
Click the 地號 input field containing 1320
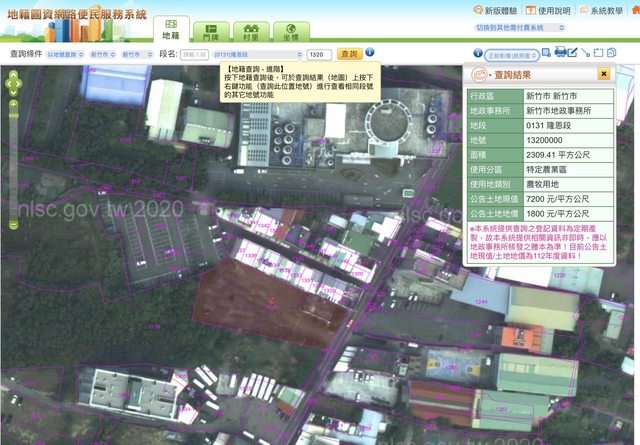319,54
